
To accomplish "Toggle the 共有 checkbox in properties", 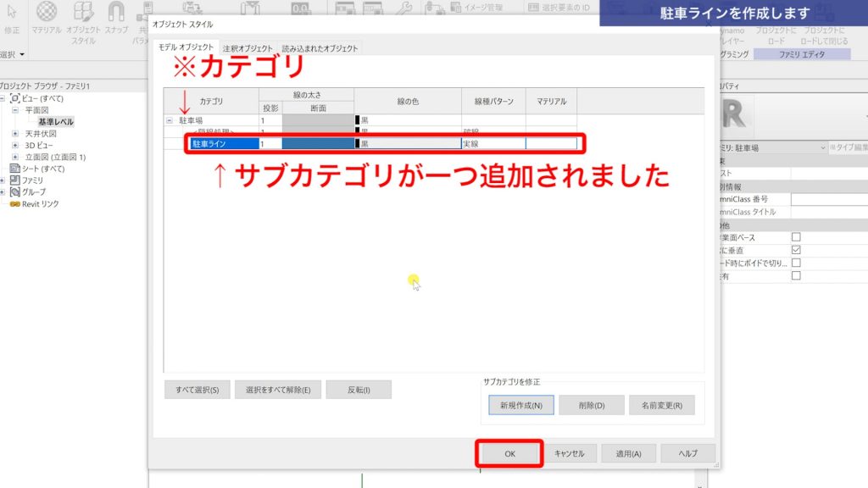I will click(x=795, y=275).
